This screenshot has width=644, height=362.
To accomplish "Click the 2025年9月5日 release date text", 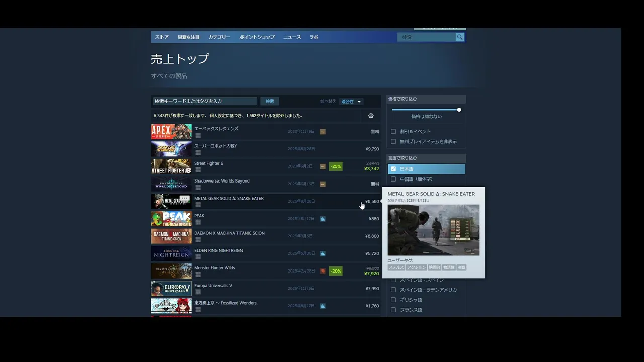I will (x=300, y=236).
